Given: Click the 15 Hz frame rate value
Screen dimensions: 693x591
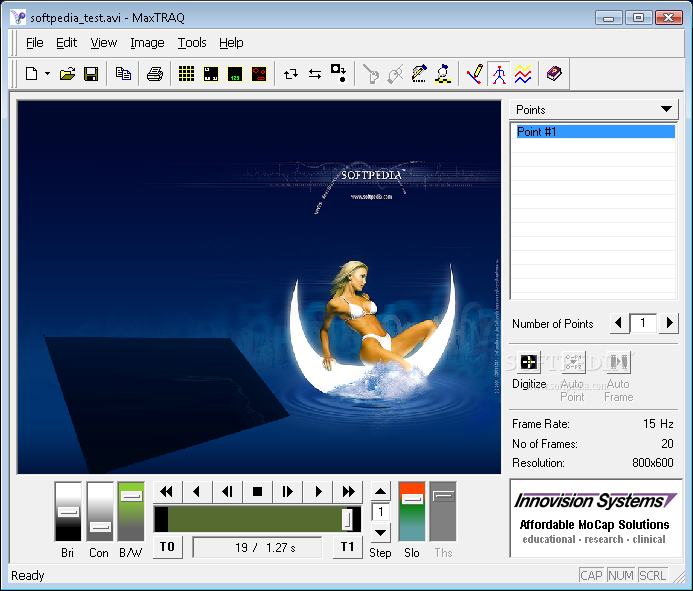Looking at the screenshot, I should [658, 424].
